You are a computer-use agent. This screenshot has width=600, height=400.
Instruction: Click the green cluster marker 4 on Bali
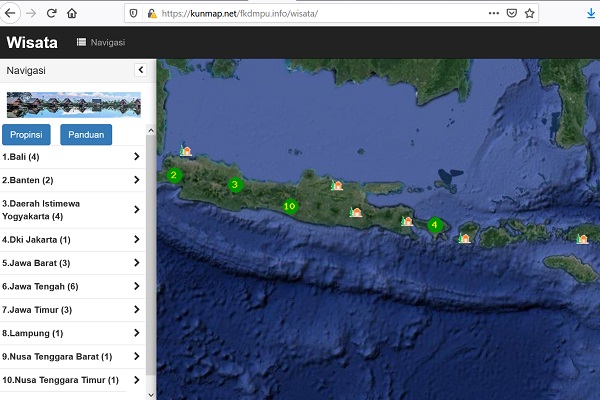[x=435, y=225]
